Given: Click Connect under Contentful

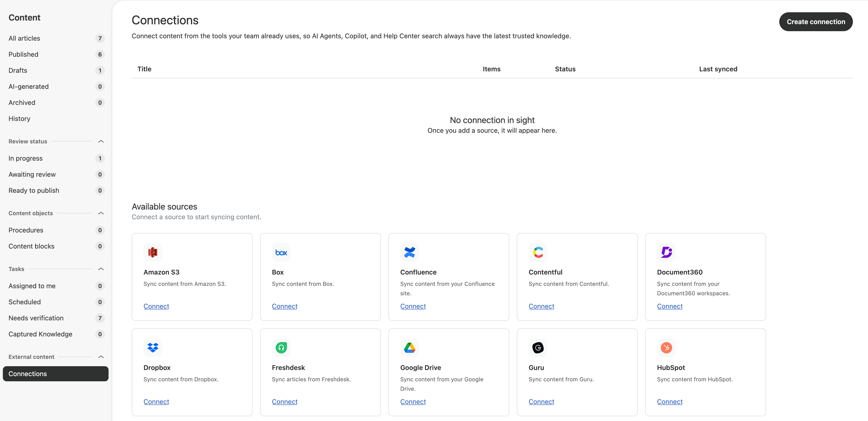Looking at the screenshot, I should tap(541, 306).
